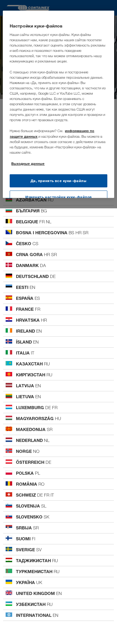The image size is (117, 644).
Task: Click the Ukrainian flag icon
Action: click(x=9, y=582)
